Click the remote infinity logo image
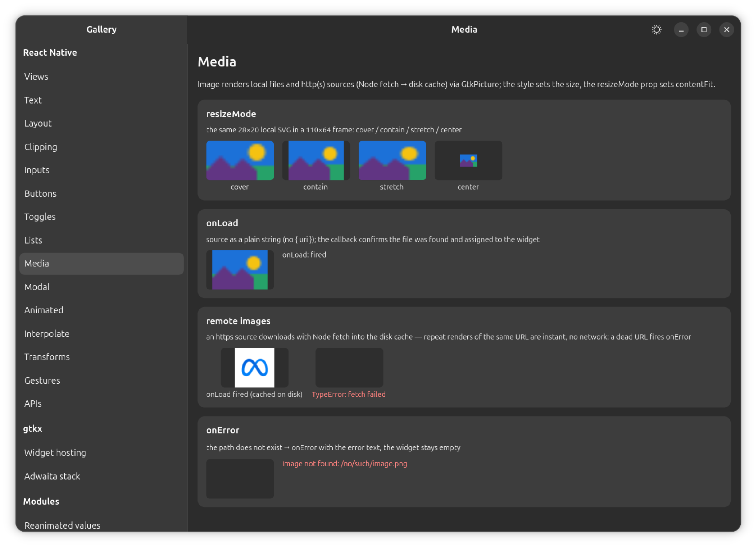Screen dimensions: 756x547 pyautogui.click(x=254, y=367)
